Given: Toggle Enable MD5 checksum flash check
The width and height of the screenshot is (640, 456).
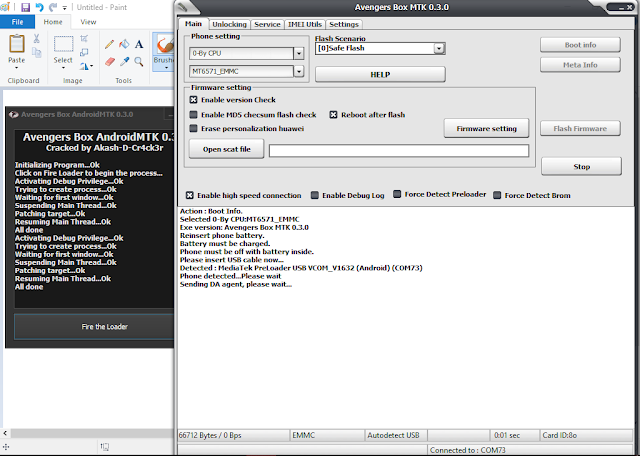Looking at the screenshot, I should 193,115.
